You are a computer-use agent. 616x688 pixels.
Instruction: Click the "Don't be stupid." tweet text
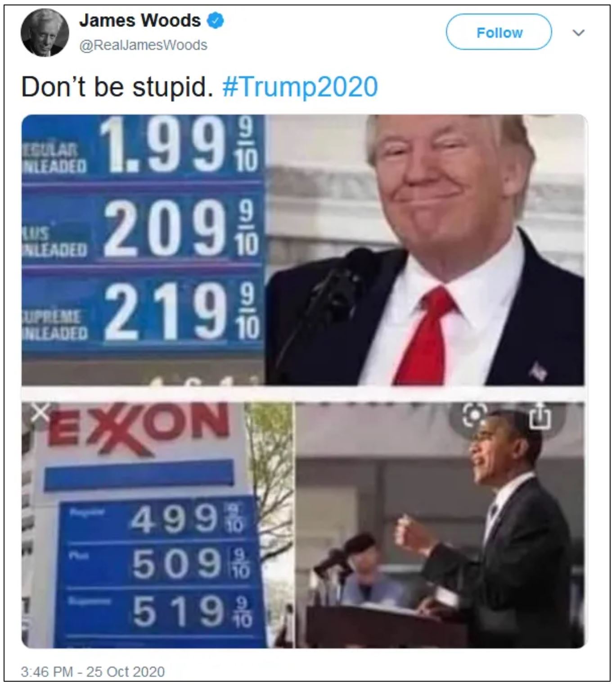pyautogui.click(x=117, y=87)
